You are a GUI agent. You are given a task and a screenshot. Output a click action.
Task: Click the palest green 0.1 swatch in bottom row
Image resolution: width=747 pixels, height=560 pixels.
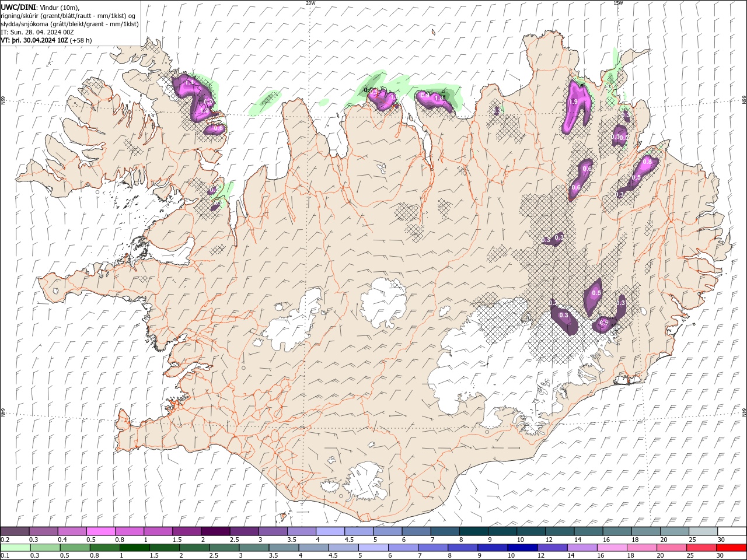click(15, 548)
